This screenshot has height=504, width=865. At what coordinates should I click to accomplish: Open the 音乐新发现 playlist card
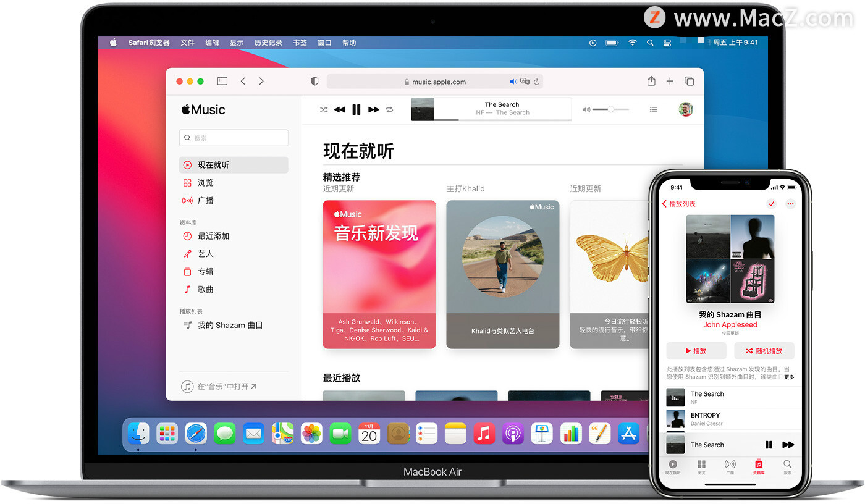pos(379,274)
